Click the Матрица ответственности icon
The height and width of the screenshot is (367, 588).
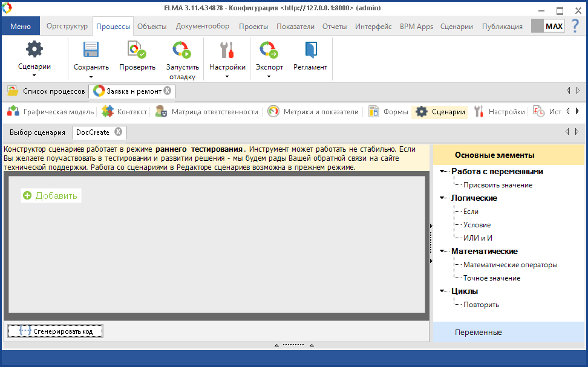point(162,111)
